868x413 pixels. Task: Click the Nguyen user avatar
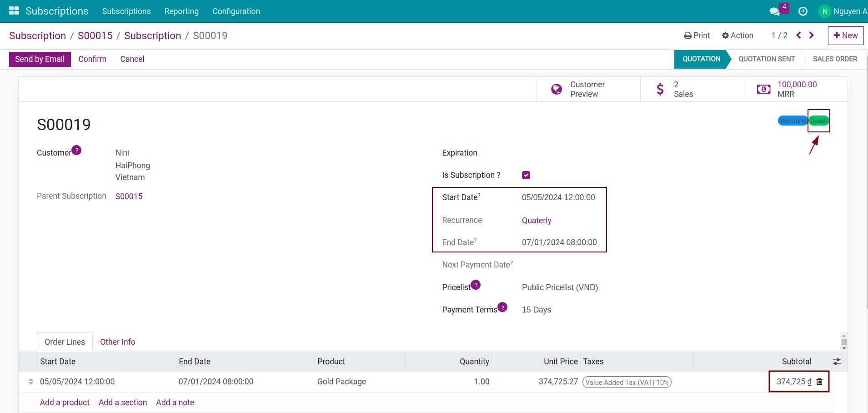tap(824, 11)
